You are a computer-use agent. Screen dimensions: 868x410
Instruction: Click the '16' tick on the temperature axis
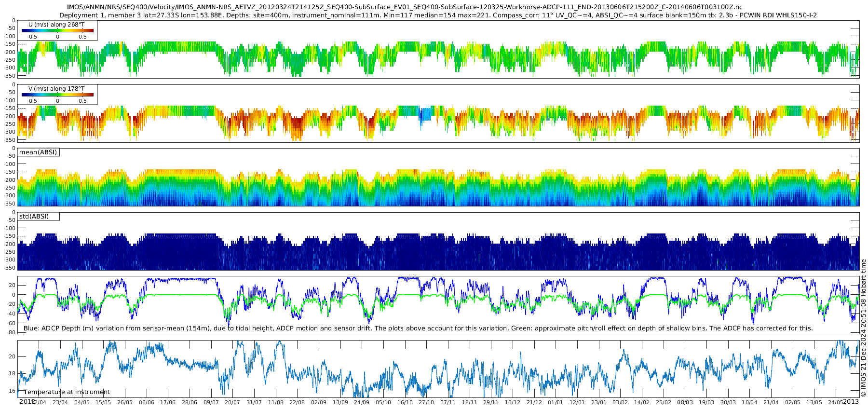13,391
